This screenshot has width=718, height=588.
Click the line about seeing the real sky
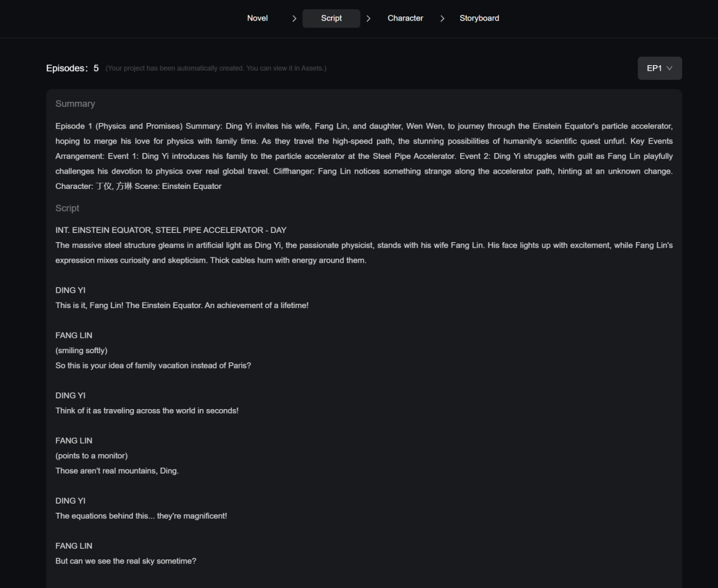click(x=126, y=561)
